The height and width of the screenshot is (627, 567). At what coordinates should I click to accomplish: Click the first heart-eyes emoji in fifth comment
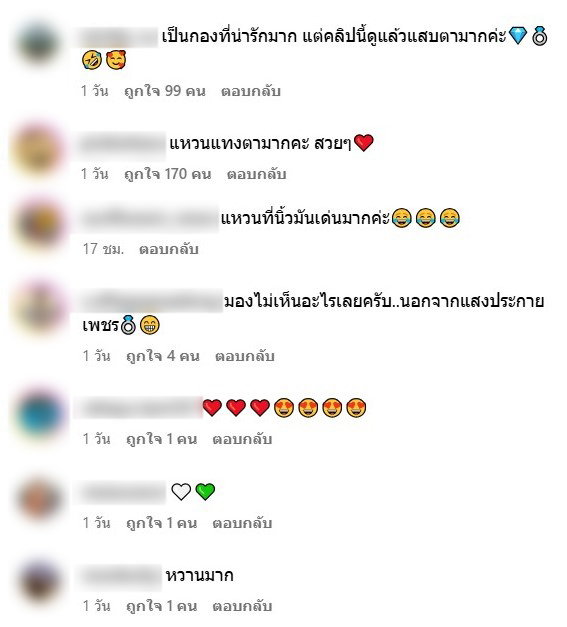[284, 408]
